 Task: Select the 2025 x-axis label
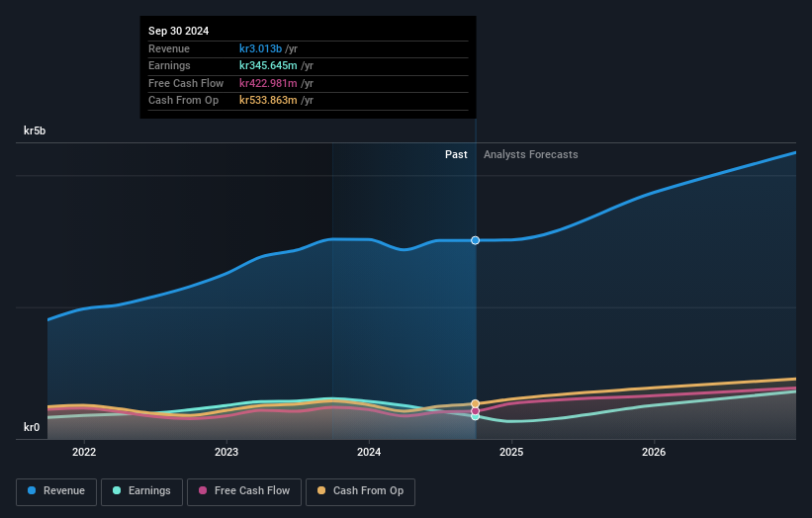point(511,453)
